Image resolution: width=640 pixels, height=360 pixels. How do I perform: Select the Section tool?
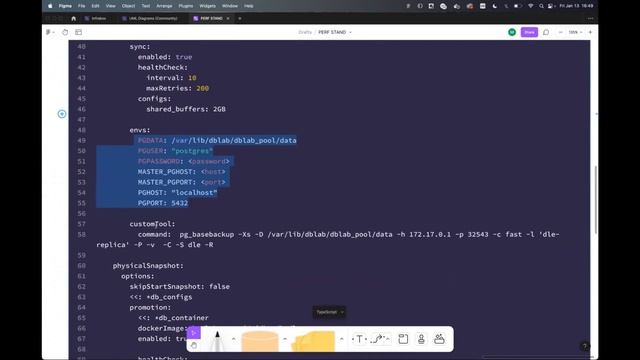pyautogui.click(x=403, y=339)
